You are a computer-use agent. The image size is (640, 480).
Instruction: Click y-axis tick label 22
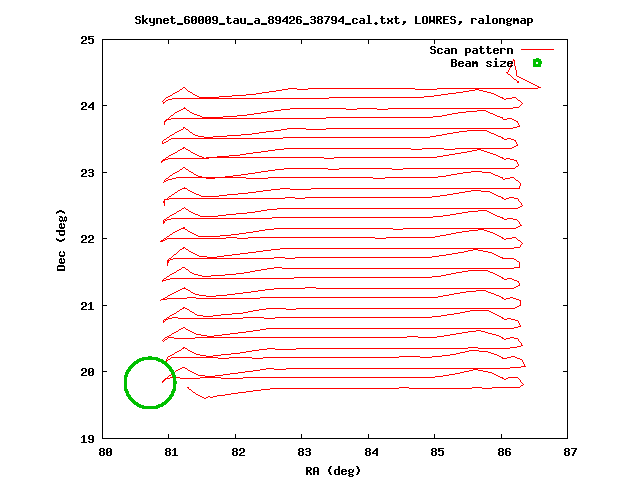[87, 239]
